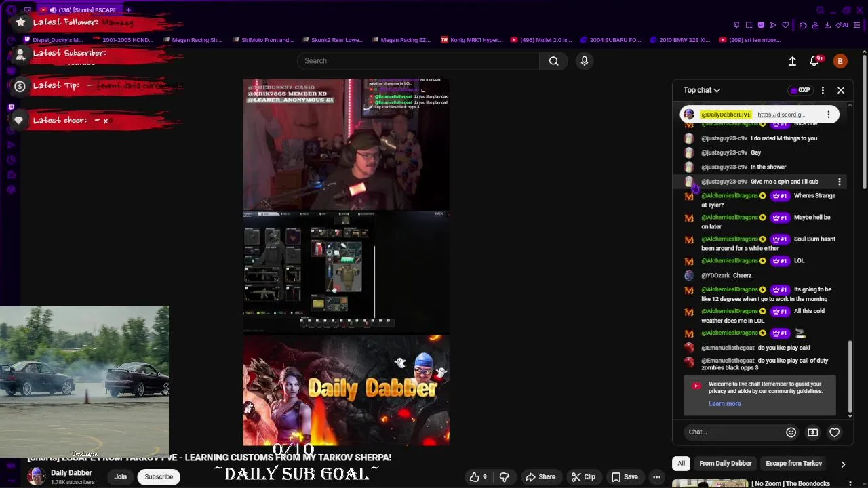Click the browser favorites heart icon
The image size is (868, 488).
(786, 25)
